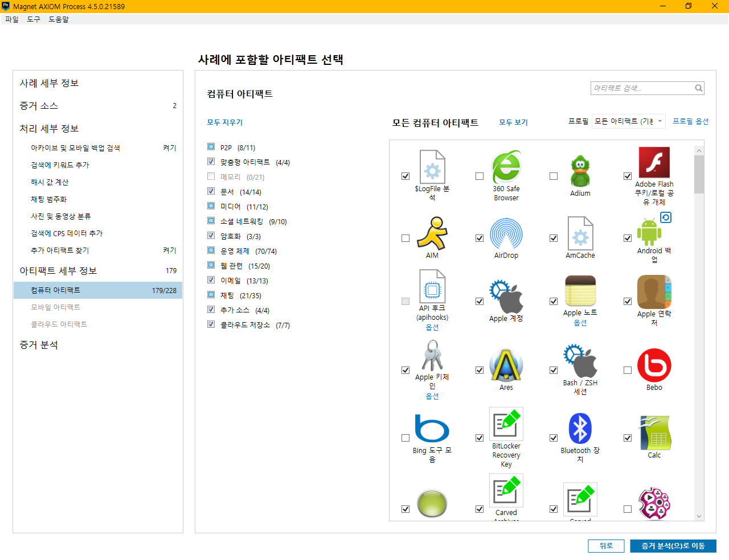This screenshot has width=729, height=560.
Task: Select the AmCache artifact icon
Action: [x=580, y=233]
